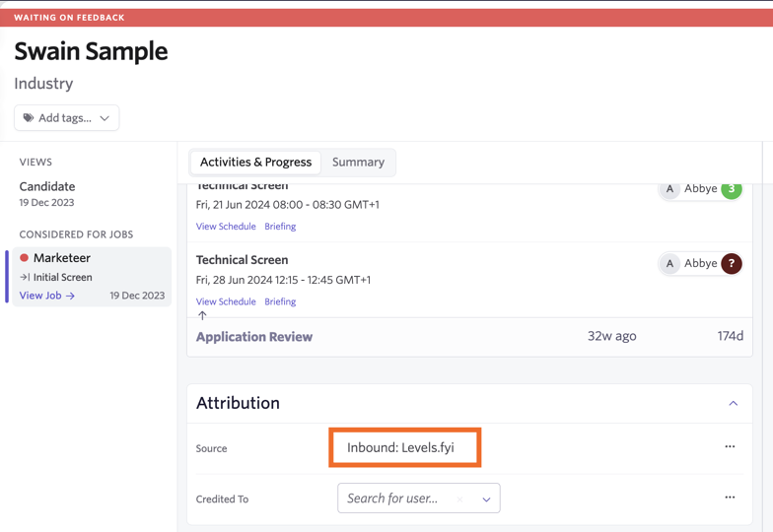Open Briefing for 21 Jun Technical Screen

tap(280, 227)
